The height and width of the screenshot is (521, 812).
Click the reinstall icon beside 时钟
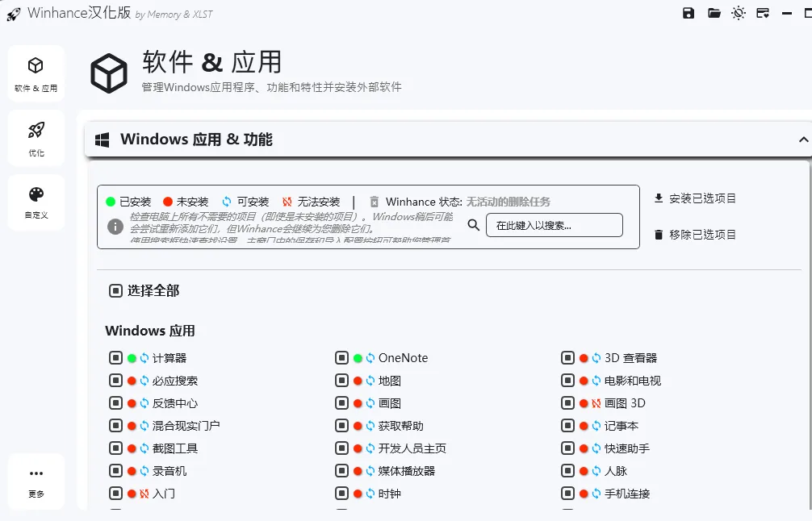[x=370, y=494]
